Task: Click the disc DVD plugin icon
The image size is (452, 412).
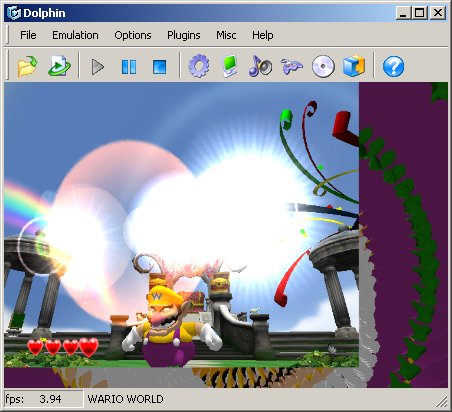Action: (323, 66)
